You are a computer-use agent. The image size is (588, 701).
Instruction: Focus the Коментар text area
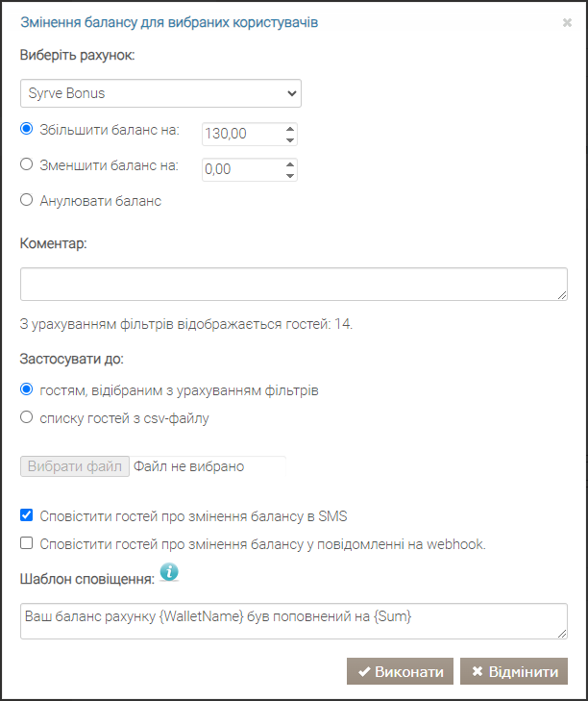(294, 285)
